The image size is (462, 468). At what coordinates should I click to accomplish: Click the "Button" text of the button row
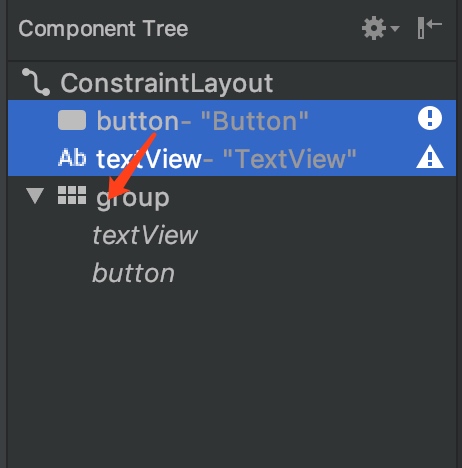pyautogui.click(x=255, y=121)
